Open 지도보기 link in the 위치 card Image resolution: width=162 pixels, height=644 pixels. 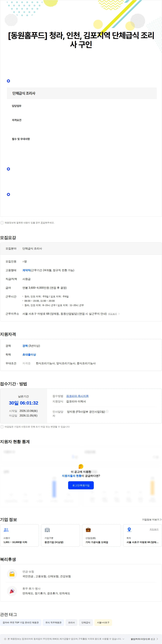pyautogui.click(x=154, y=529)
